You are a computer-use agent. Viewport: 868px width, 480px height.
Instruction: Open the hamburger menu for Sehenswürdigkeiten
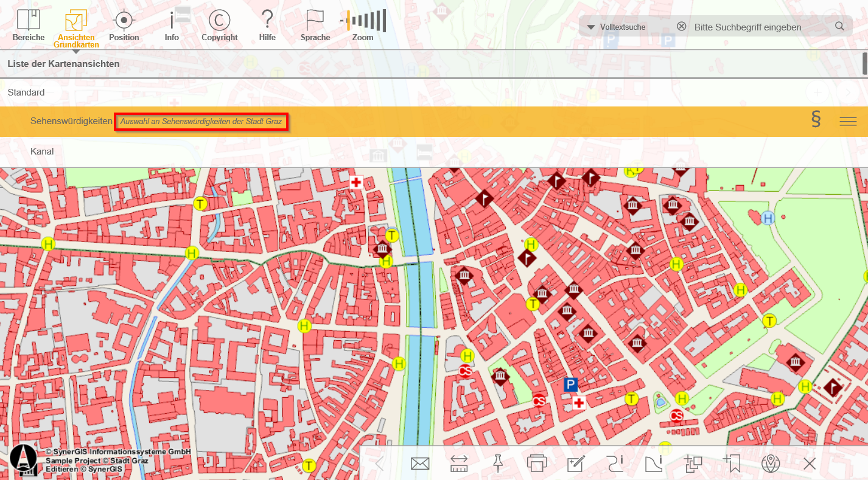[848, 121]
